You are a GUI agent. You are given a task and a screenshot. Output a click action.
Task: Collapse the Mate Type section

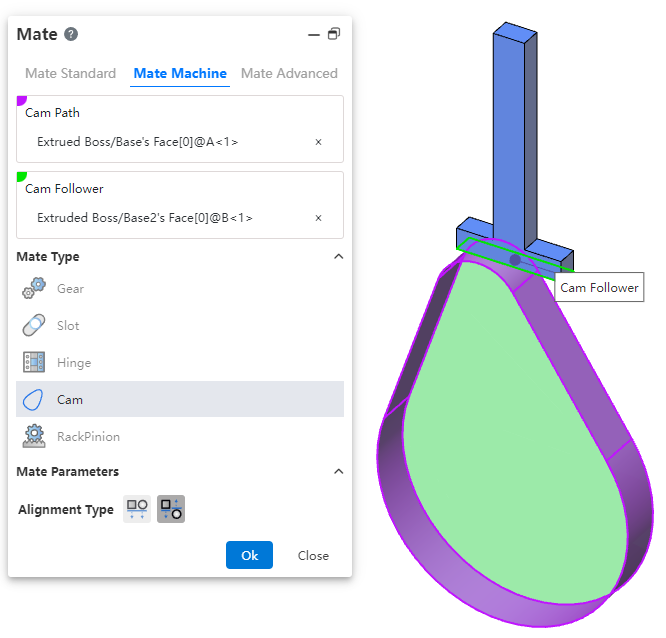click(338, 257)
